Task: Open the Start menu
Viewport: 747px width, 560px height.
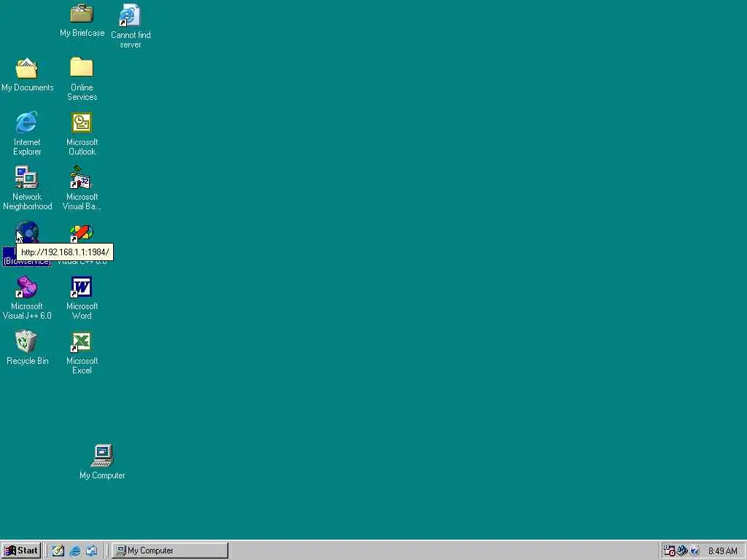Action: tap(20, 551)
